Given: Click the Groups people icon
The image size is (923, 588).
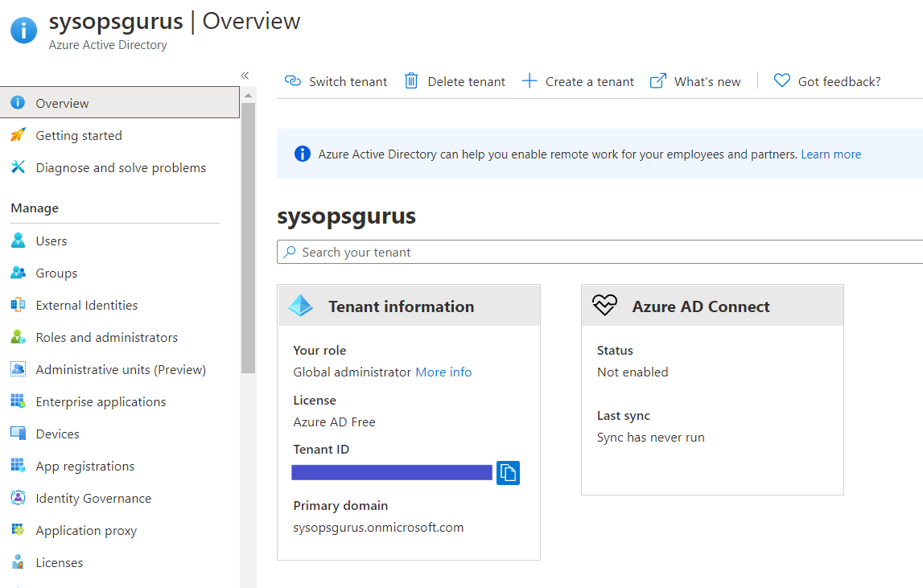Looking at the screenshot, I should (19, 273).
